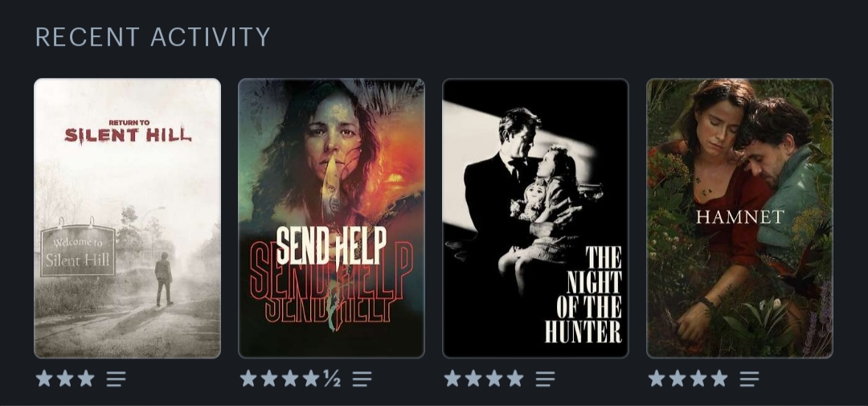Screen dimensions: 868x406
Task: Open the review icon under The Night of the Hunter
Action: point(545,379)
